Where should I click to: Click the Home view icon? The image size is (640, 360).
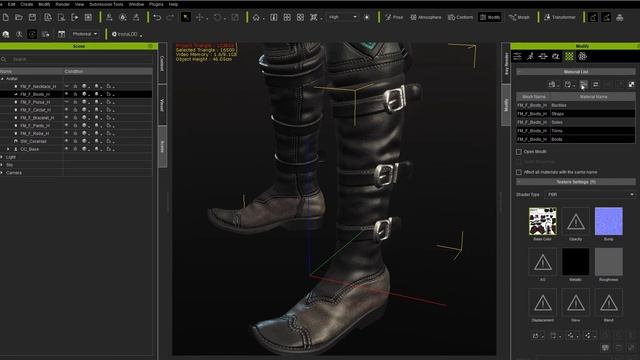click(256, 17)
